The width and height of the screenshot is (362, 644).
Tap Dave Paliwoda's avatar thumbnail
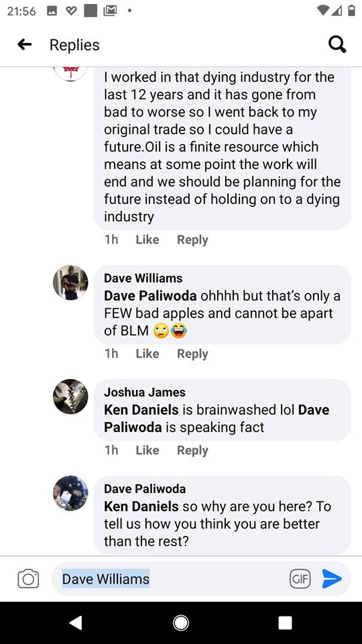click(70, 493)
